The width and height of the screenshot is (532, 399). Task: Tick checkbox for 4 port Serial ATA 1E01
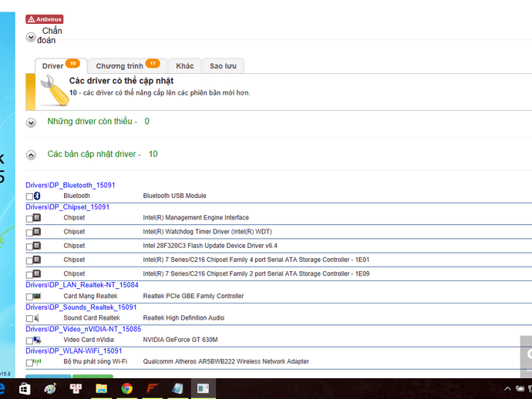click(x=29, y=260)
